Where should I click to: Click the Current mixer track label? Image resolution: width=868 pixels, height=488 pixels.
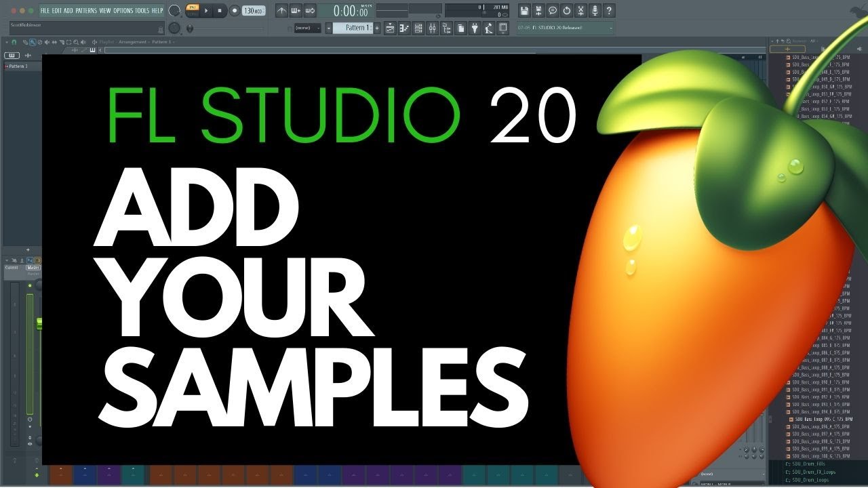click(x=12, y=268)
